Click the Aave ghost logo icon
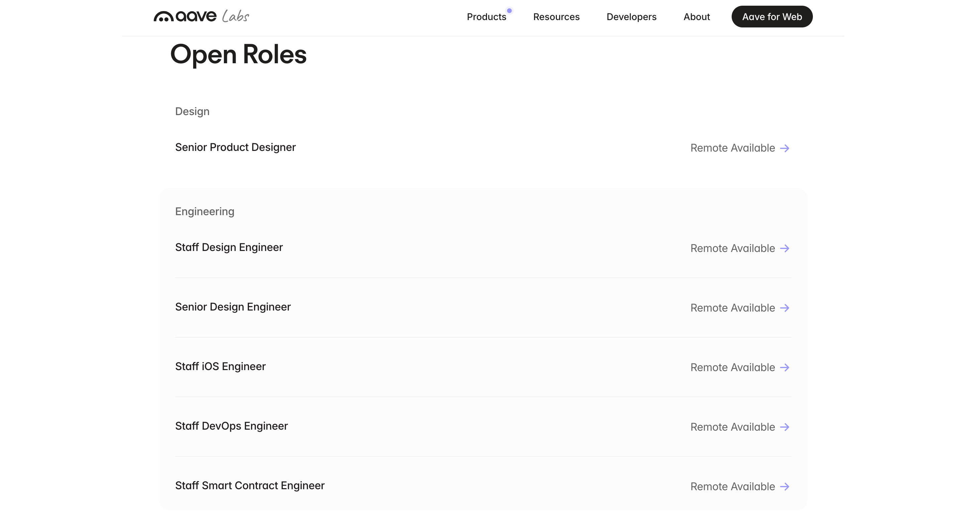Image resolution: width=980 pixels, height=522 pixels. coord(163,17)
